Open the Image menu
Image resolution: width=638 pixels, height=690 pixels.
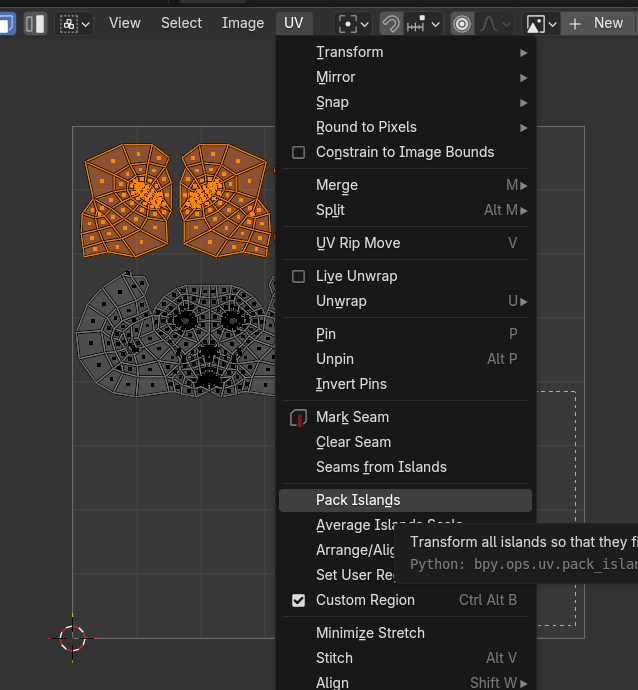click(242, 23)
